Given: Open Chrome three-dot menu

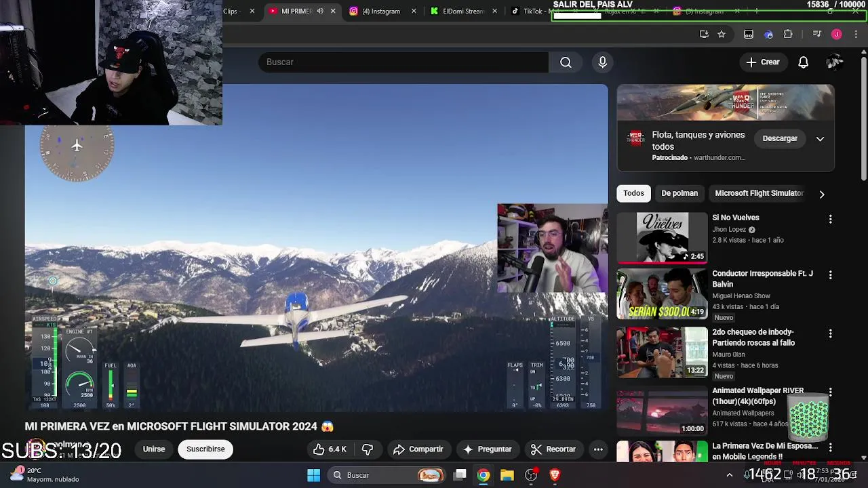Looking at the screenshot, I should 856,34.
